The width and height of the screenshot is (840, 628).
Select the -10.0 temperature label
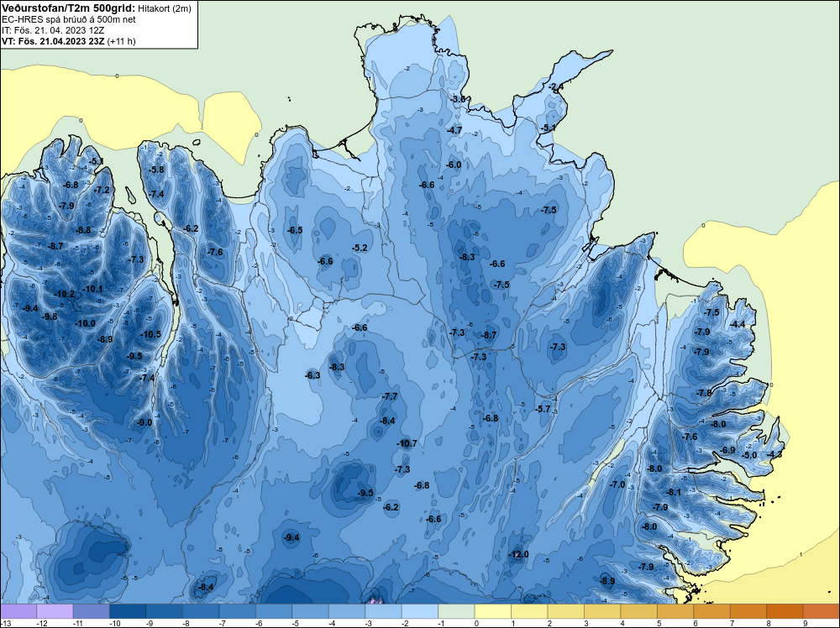click(x=85, y=323)
